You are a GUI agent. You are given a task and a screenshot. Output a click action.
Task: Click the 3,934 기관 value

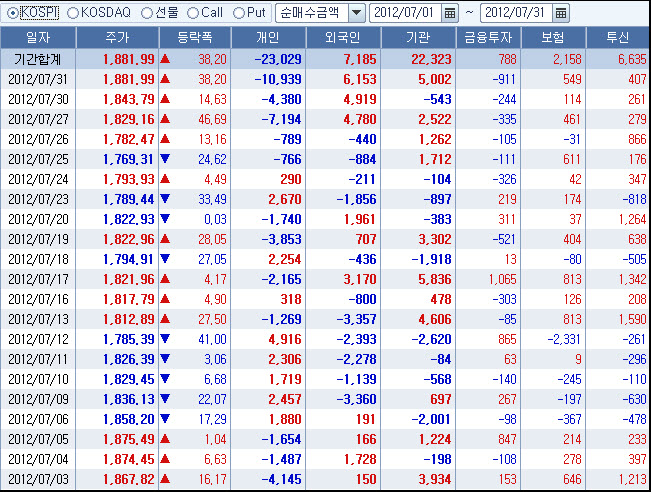(x=435, y=480)
